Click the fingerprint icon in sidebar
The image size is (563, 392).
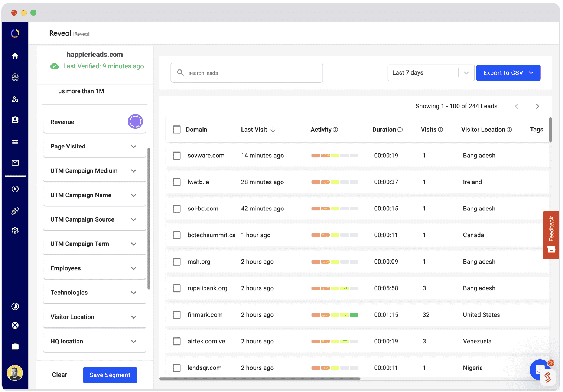pyautogui.click(x=15, y=78)
